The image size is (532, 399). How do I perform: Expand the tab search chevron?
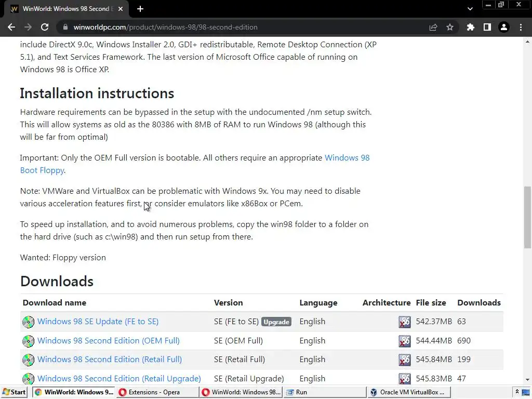coord(470,9)
